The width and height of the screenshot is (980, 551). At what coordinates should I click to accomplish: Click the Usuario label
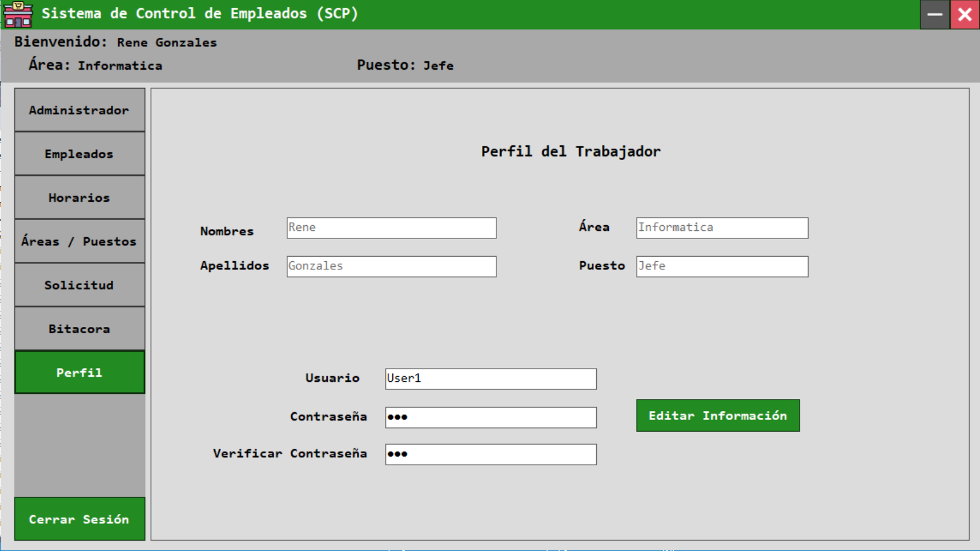click(332, 378)
